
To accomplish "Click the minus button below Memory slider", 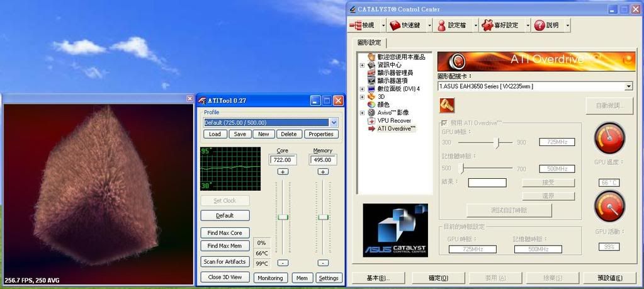I will (x=323, y=263).
